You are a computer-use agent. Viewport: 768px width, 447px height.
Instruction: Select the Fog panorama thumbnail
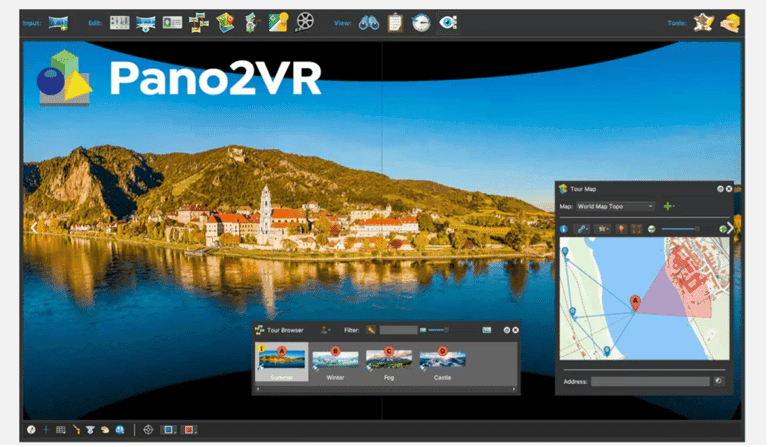(x=389, y=364)
